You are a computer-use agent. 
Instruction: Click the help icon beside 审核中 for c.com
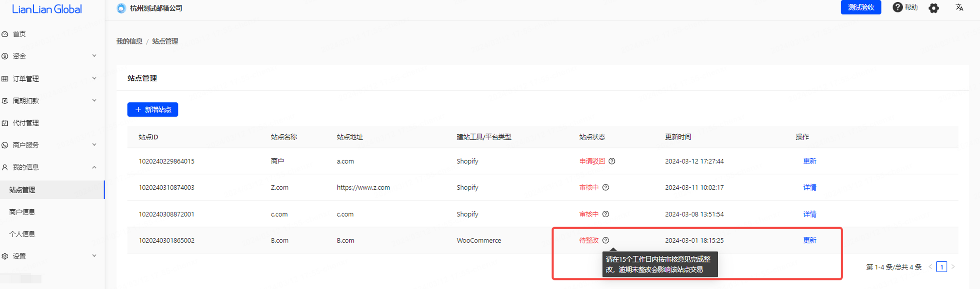coord(606,214)
